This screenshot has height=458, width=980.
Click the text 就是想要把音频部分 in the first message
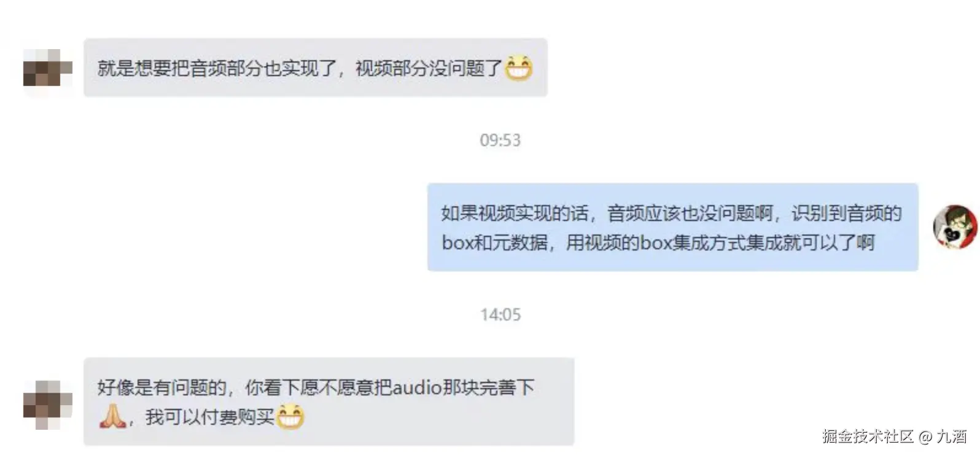click(x=179, y=68)
